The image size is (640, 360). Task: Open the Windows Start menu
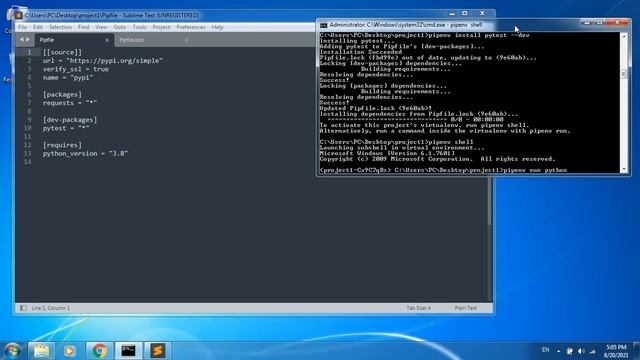click(12, 351)
